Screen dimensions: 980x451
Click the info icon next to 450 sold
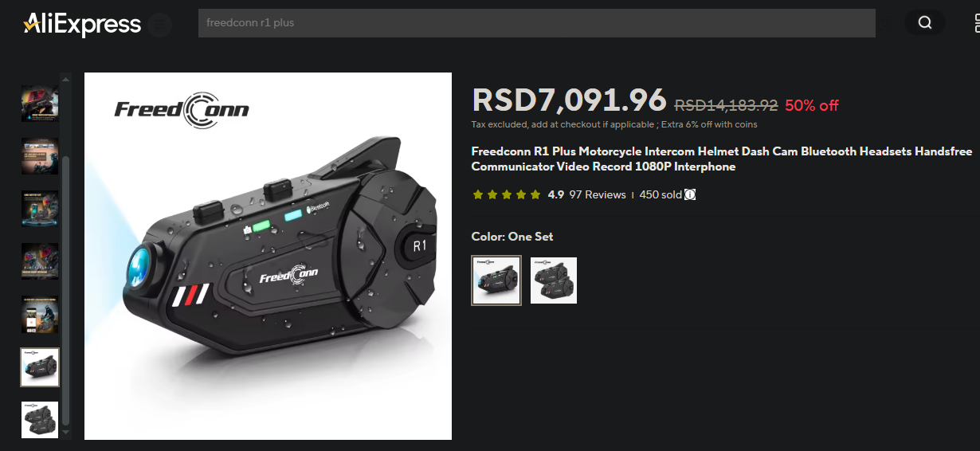pos(690,194)
